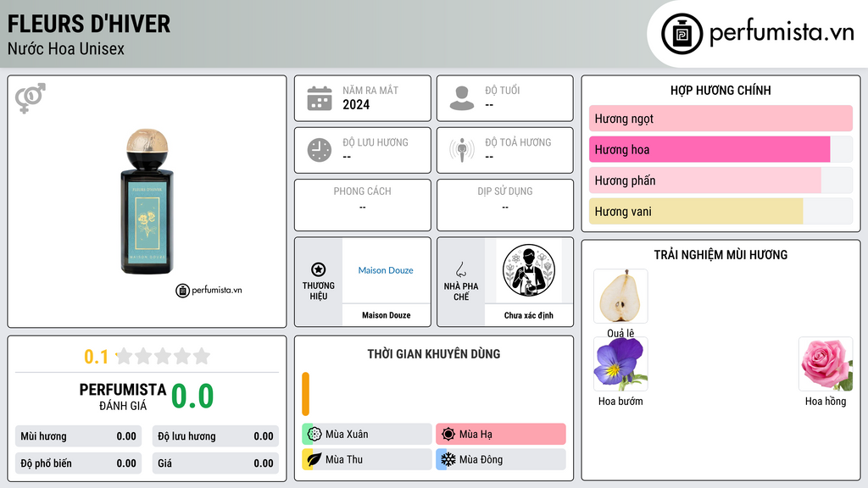Click the green 0.0 Perfumista score
This screenshot has width=868, height=488.
coord(192,396)
